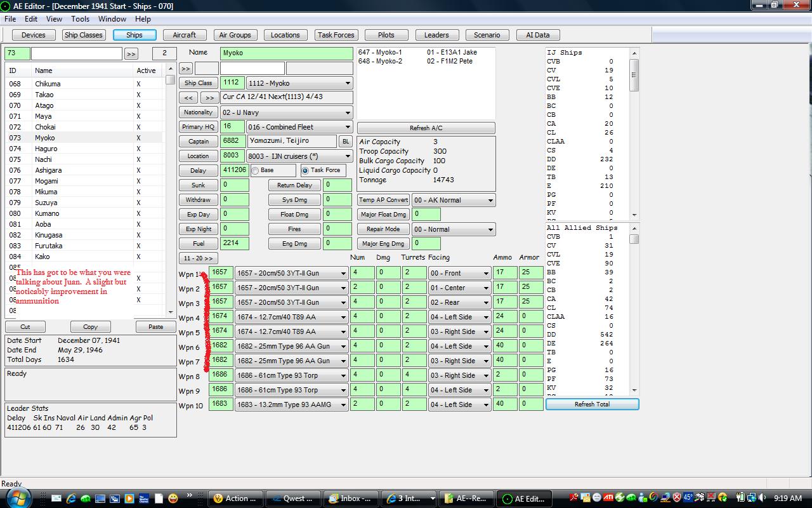Image resolution: width=812 pixels, height=508 pixels.
Task: Expand the Repair Mode 00 - Normal dropdown
Action: [454, 229]
